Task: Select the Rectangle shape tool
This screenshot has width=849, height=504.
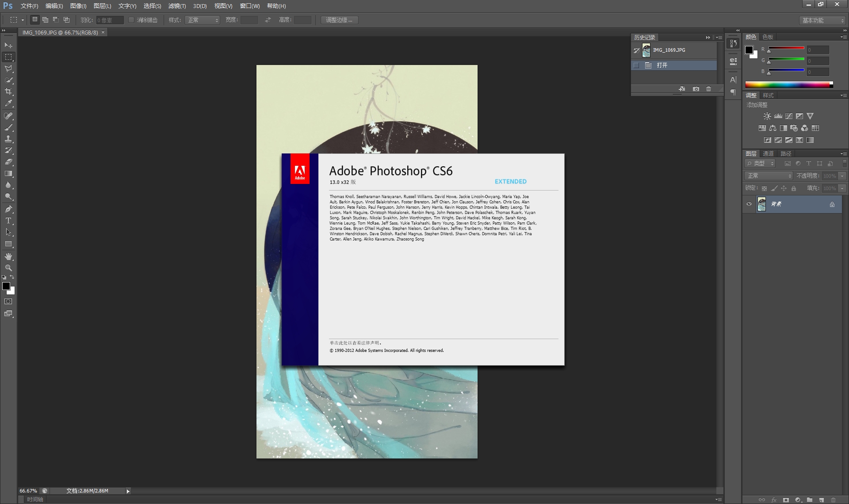Action: (x=8, y=244)
